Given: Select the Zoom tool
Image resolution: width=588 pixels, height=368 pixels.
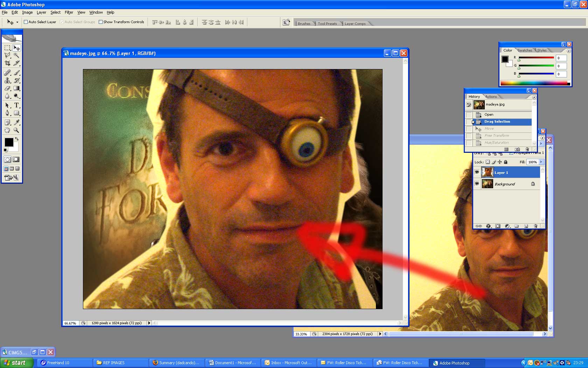Looking at the screenshot, I should coord(16,130).
